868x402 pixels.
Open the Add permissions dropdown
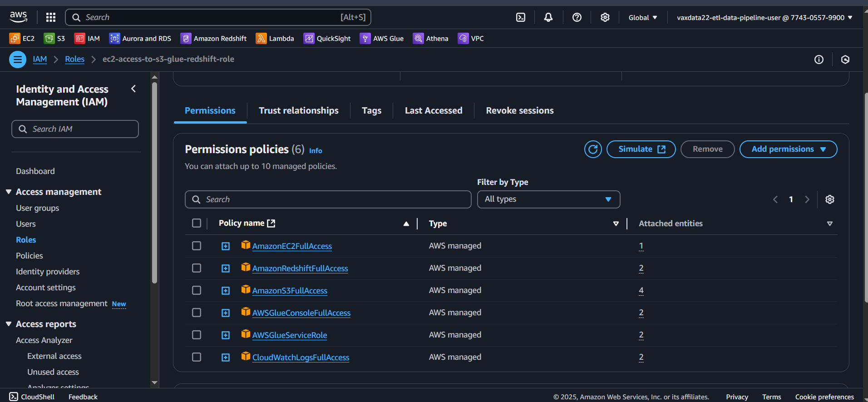point(788,149)
